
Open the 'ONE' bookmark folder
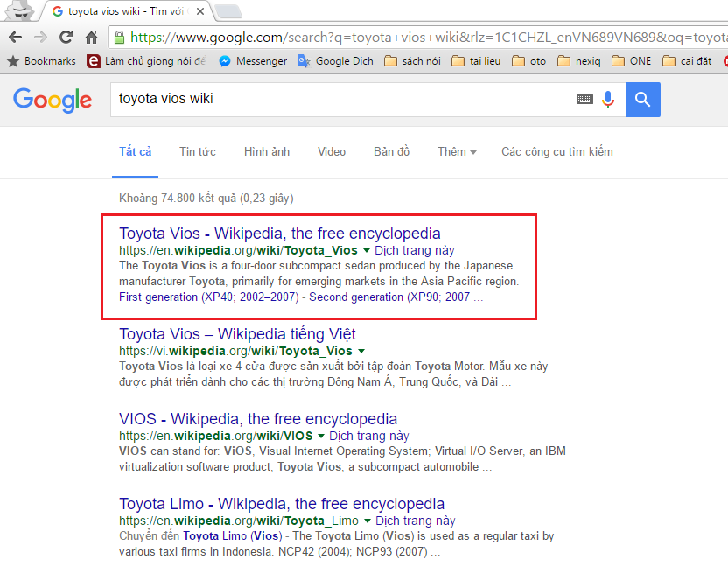point(632,61)
